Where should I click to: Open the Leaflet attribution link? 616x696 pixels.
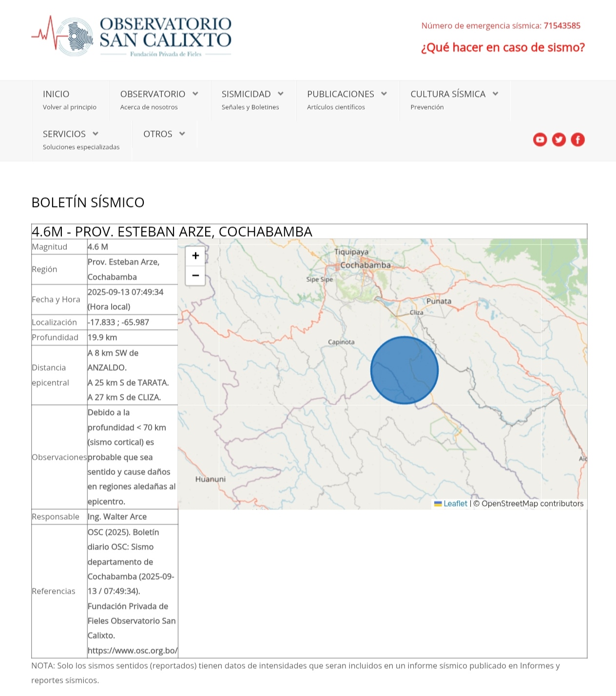pos(451,504)
